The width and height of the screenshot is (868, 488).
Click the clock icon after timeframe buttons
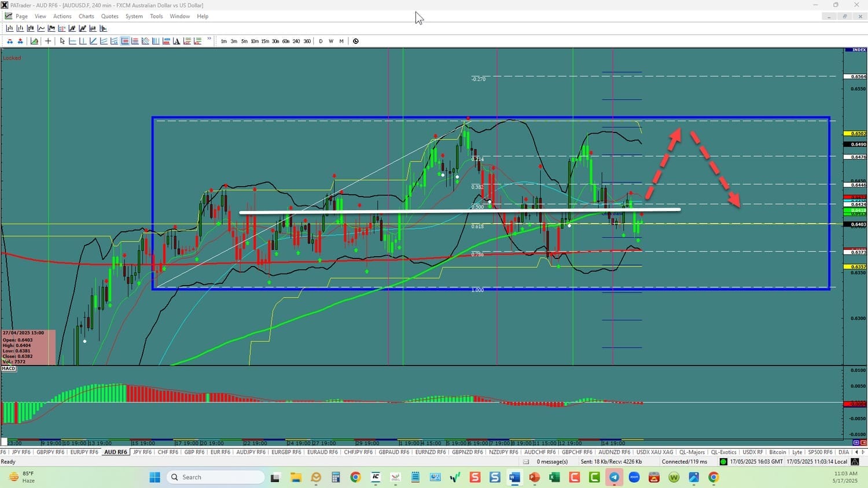point(356,41)
